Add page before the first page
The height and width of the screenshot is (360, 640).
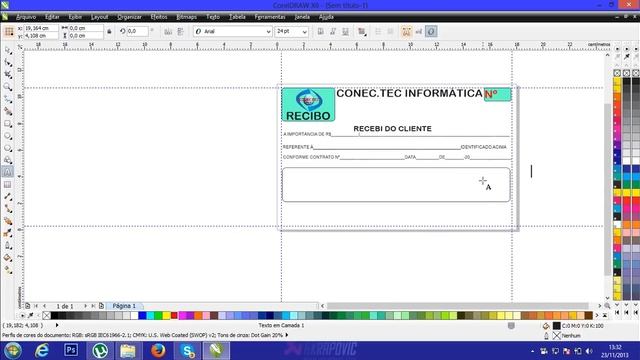coord(27,306)
